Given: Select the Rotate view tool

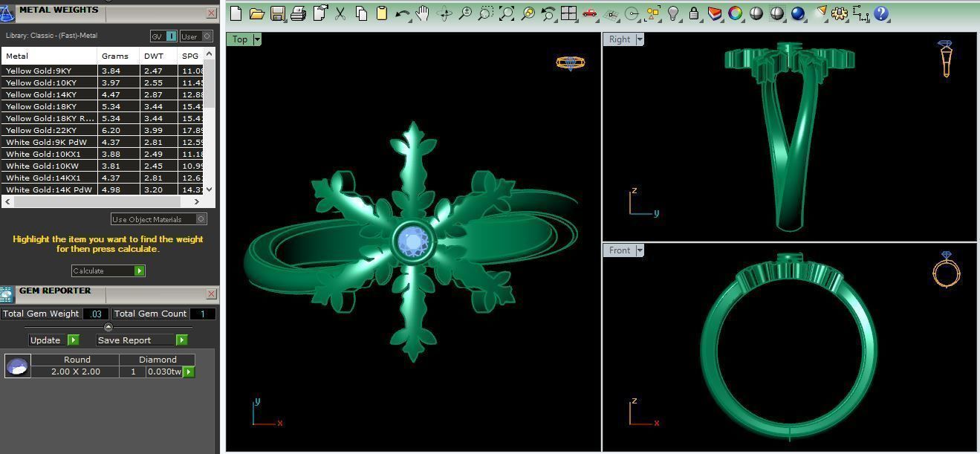Looking at the screenshot, I should coord(445,13).
